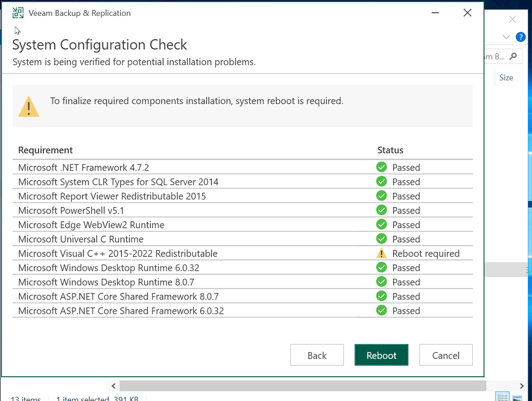
Task: Select row Microsoft Universal C Runtime
Action: [242, 239]
